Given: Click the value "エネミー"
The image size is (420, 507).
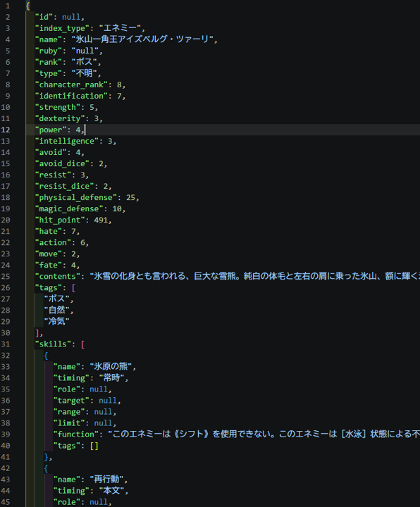Looking at the screenshot, I should point(120,28).
